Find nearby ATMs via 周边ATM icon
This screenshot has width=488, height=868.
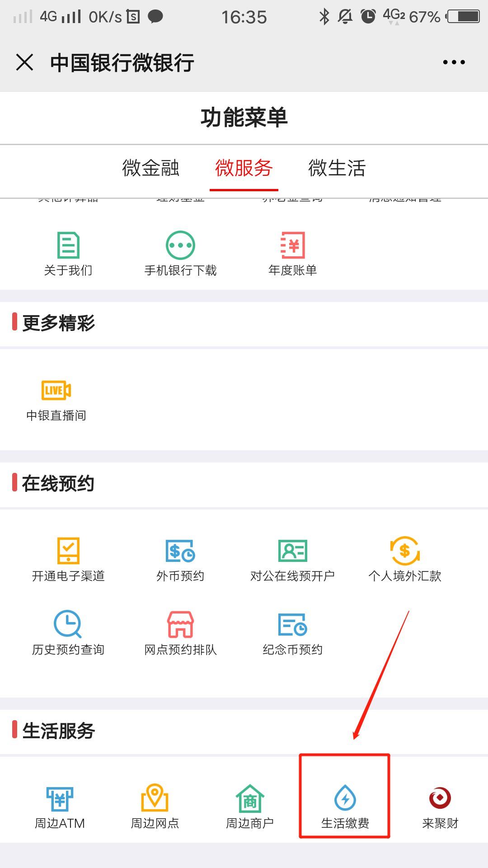pos(60,798)
